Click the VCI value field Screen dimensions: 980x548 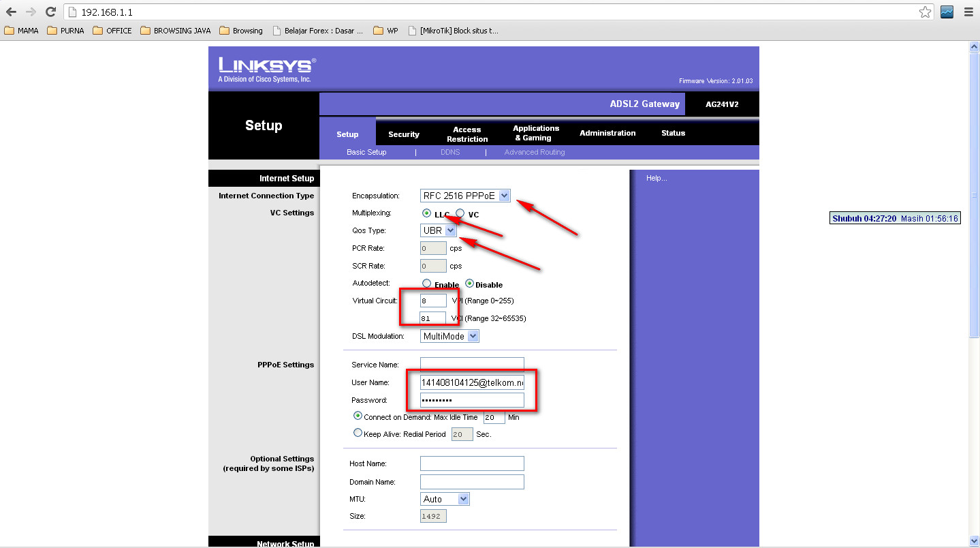point(433,318)
